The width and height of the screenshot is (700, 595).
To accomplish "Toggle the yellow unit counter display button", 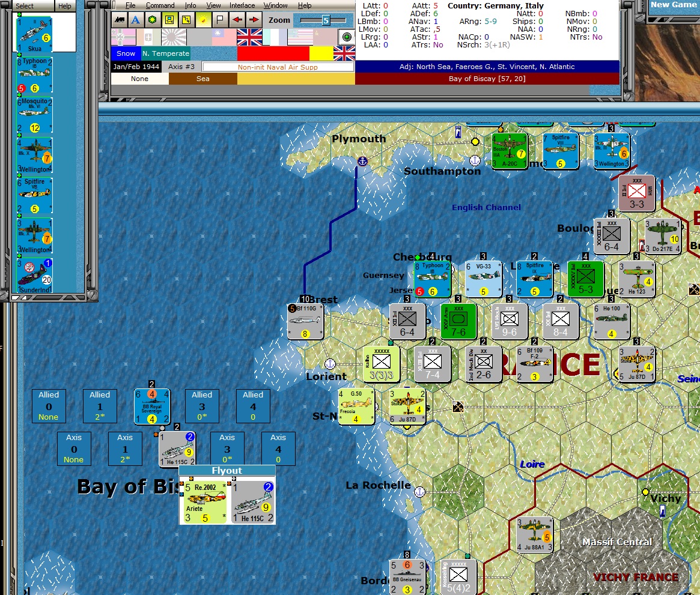I will 169,20.
